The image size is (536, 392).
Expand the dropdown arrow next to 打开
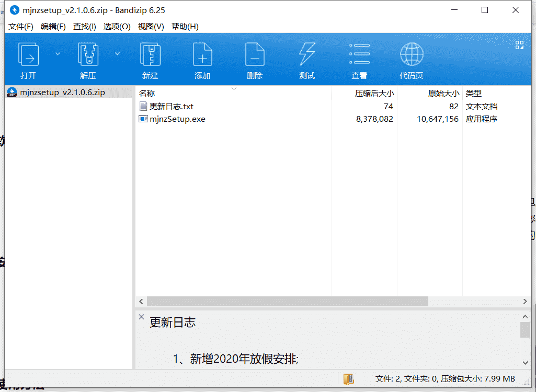(x=58, y=54)
